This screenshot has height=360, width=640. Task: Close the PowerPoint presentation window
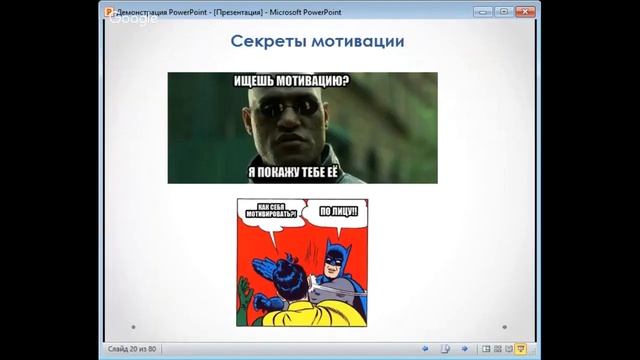pos(525,12)
